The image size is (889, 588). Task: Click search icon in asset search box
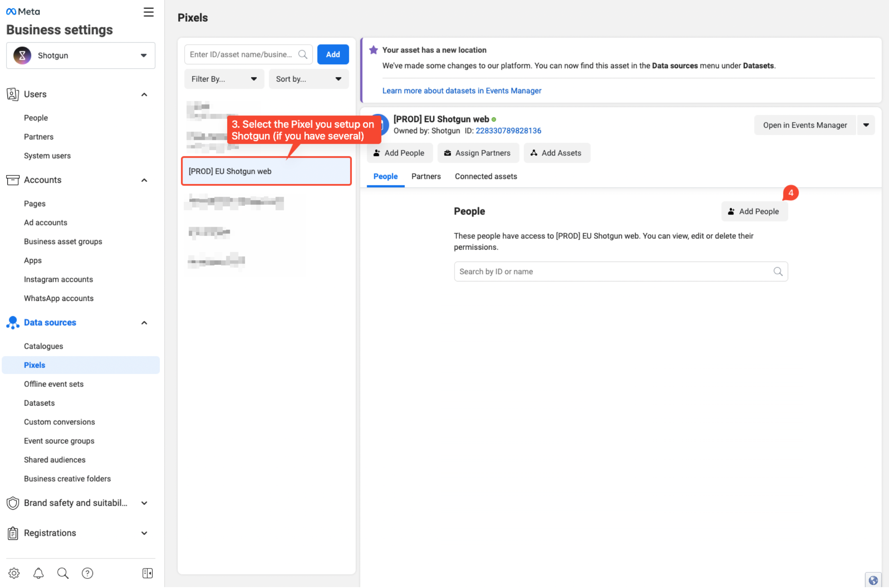coord(303,54)
